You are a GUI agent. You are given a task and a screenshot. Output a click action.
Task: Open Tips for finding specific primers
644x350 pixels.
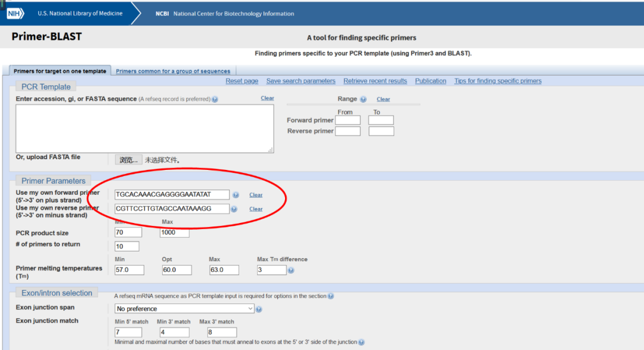coord(498,81)
